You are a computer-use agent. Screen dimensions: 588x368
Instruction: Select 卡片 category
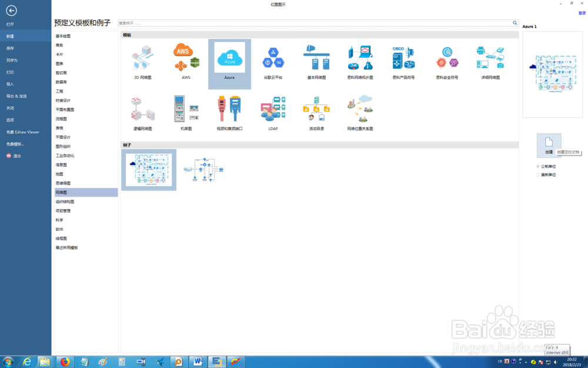(x=59, y=54)
